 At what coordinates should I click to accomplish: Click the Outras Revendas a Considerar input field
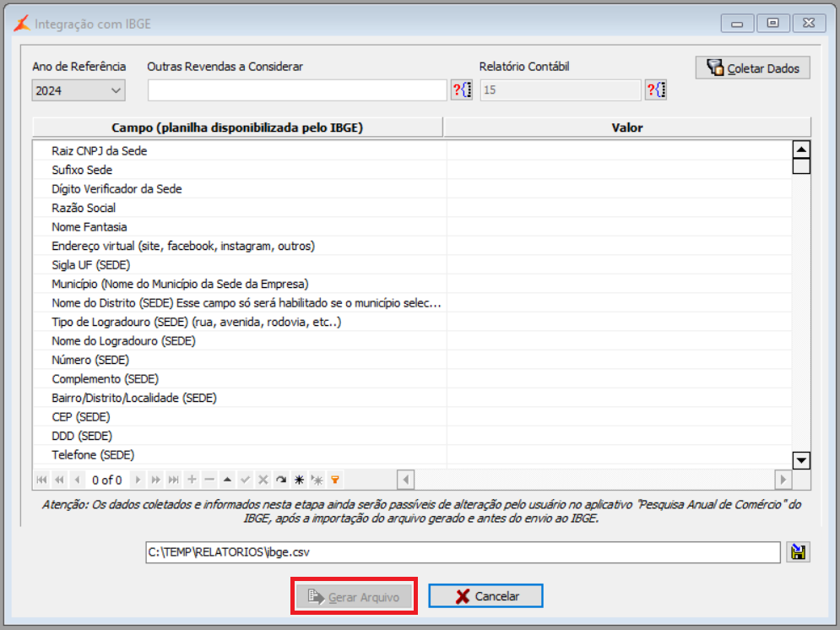(x=297, y=90)
